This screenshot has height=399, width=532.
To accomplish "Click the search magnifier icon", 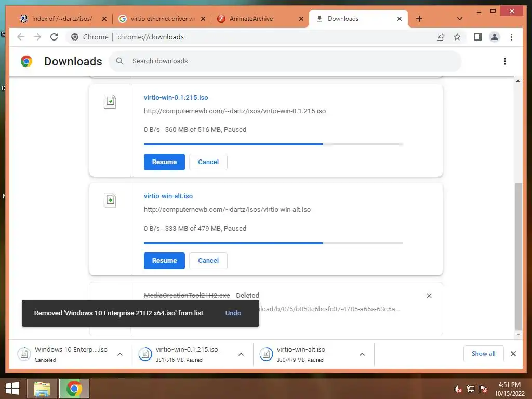I will tap(119, 61).
